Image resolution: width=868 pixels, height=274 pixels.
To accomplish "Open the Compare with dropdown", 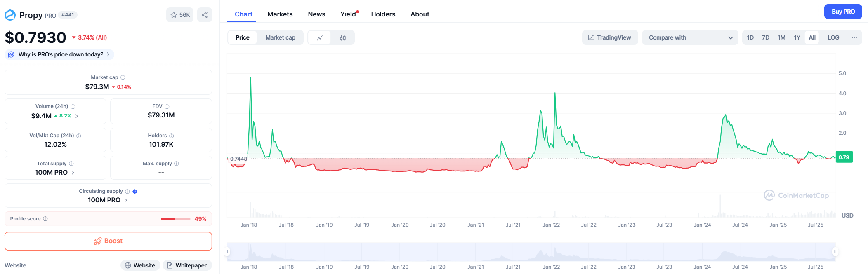I will coord(690,37).
